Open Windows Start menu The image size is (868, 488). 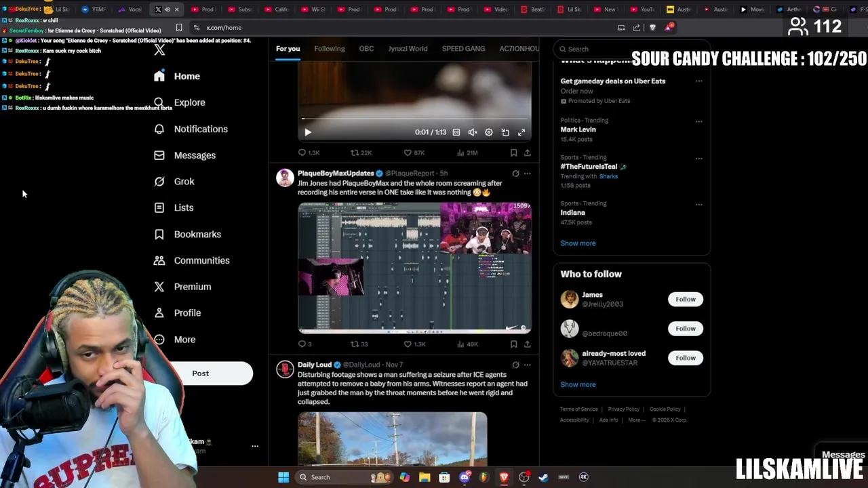283,477
